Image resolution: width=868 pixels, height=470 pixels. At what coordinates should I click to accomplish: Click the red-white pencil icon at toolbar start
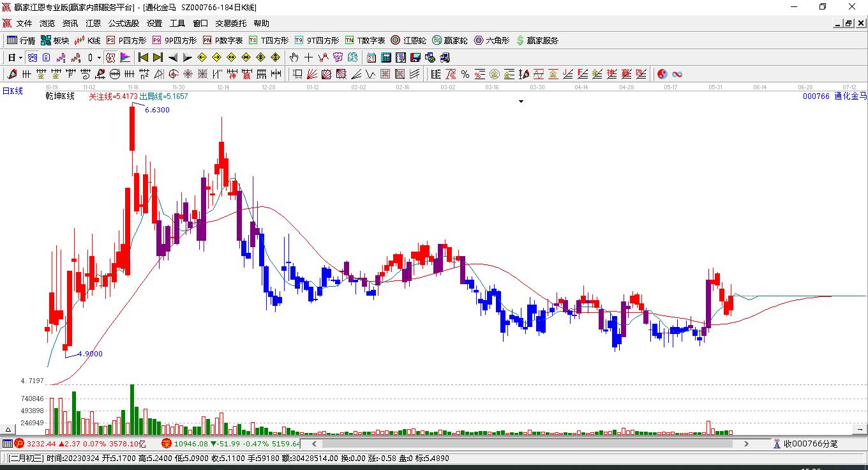point(11,74)
